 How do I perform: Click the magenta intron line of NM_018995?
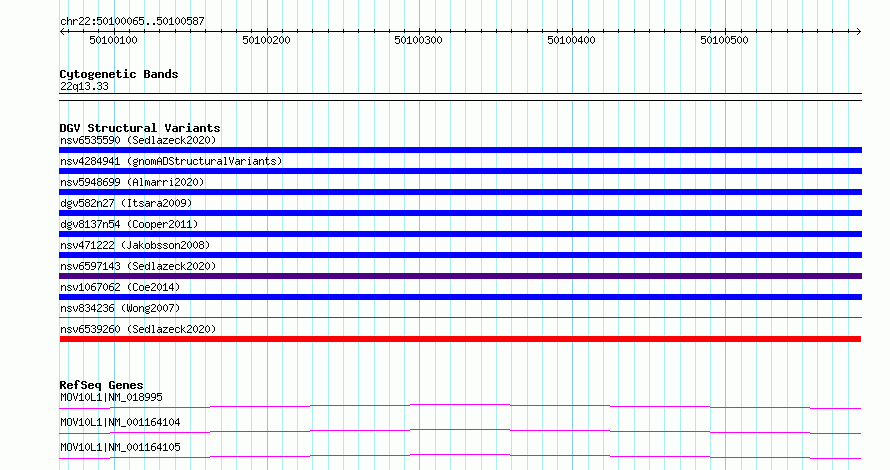(x=460, y=406)
